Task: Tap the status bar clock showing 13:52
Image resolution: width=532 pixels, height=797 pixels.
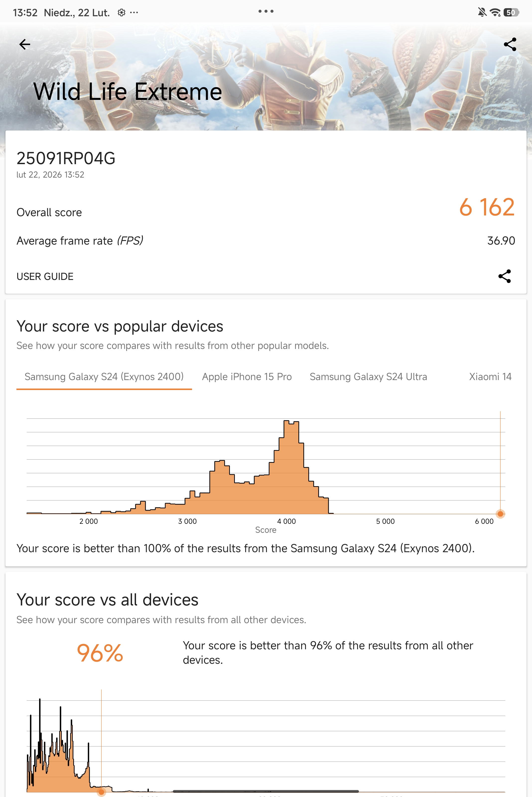Action: coord(25,12)
